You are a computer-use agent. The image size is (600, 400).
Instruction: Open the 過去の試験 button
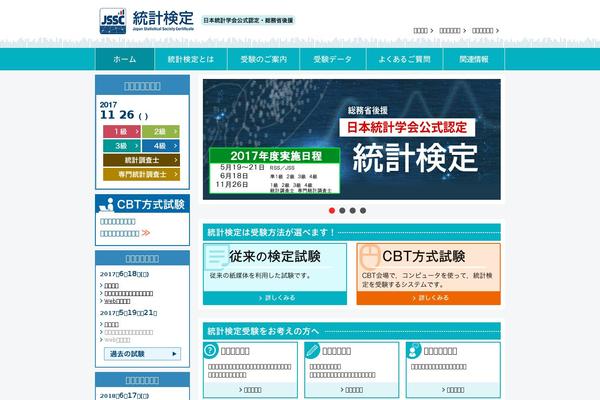pyautogui.click(x=142, y=354)
